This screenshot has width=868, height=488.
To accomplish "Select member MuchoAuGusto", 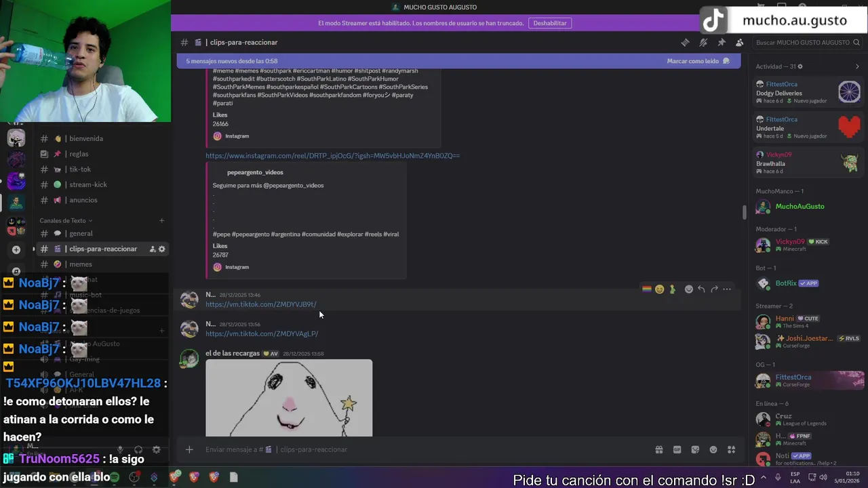I will (808, 207).
